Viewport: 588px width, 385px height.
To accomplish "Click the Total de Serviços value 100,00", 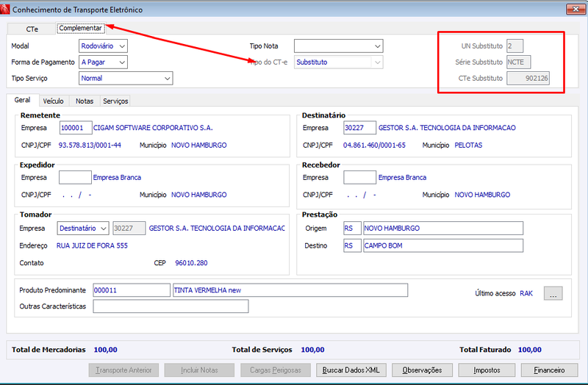I will [x=312, y=350].
